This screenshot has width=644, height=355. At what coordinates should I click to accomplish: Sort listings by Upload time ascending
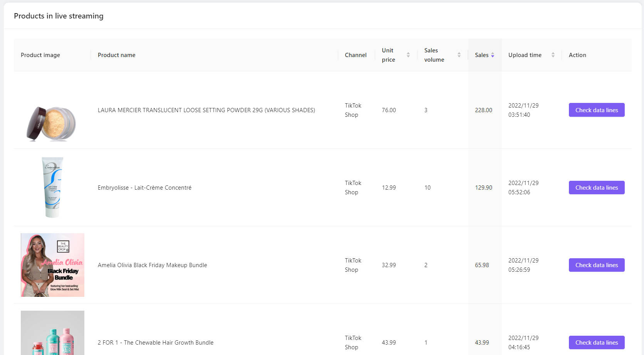[x=553, y=53]
